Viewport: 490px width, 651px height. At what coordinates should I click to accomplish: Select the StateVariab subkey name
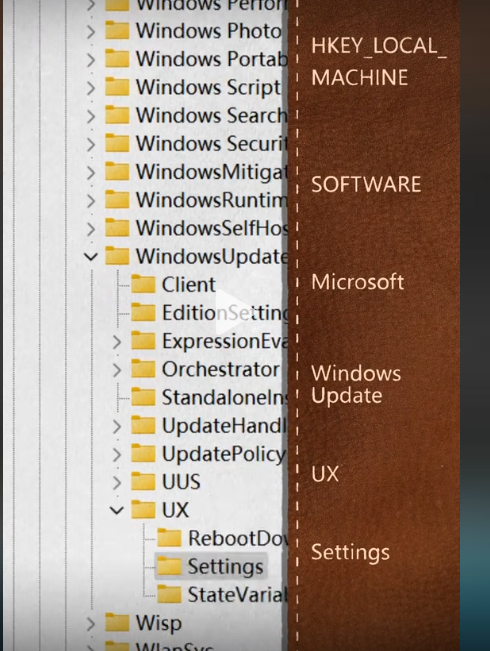[x=238, y=595]
